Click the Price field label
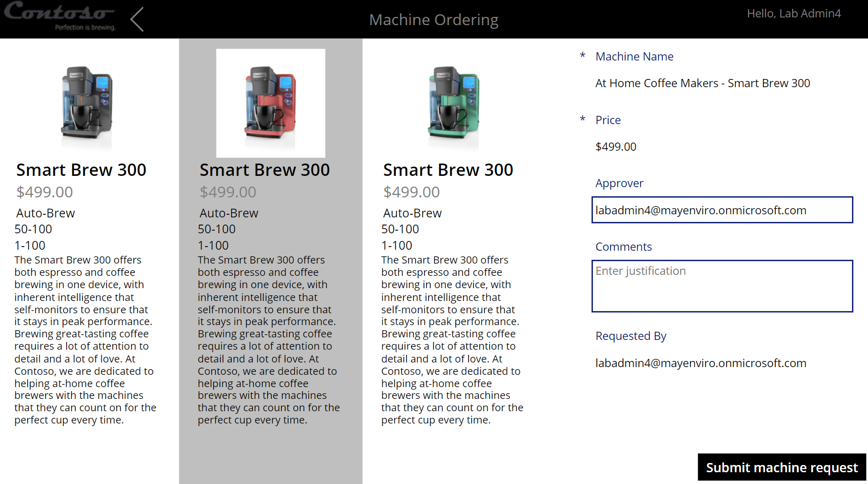 pyautogui.click(x=608, y=120)
